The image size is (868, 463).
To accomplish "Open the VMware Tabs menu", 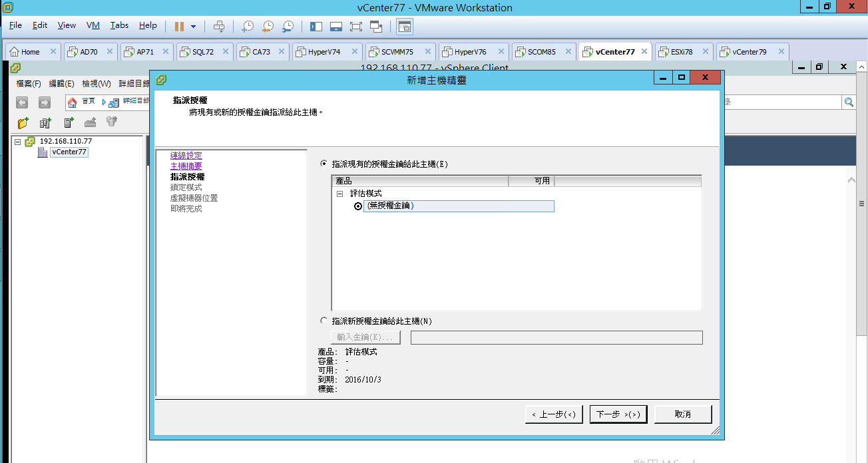I will coord(120,25).
